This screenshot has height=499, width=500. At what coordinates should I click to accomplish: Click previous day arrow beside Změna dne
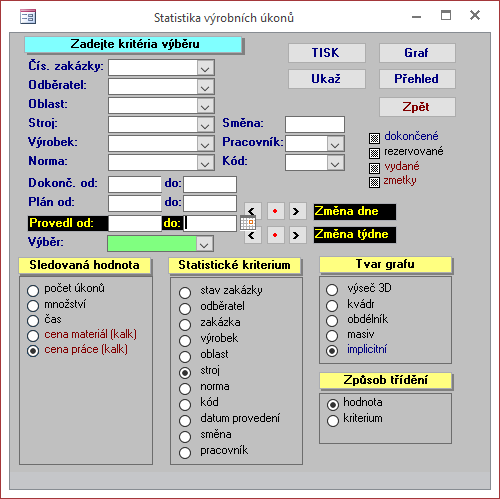click(253, 211)
